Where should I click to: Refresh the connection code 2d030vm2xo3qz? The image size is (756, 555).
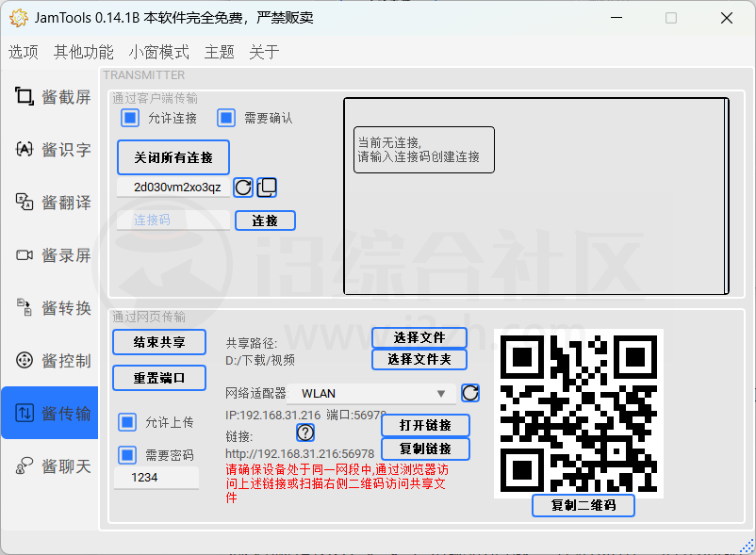coord(243,188)
